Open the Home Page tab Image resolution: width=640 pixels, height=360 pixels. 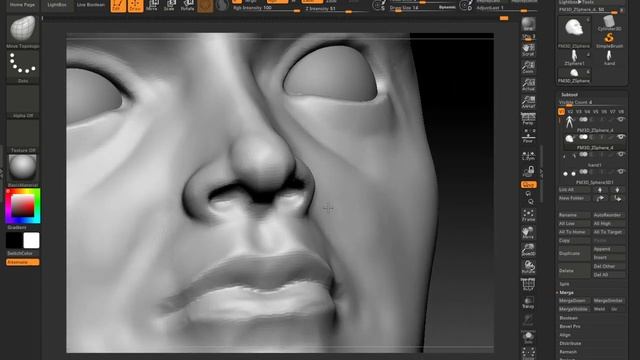pyautogui.click(x=22, y=4)
